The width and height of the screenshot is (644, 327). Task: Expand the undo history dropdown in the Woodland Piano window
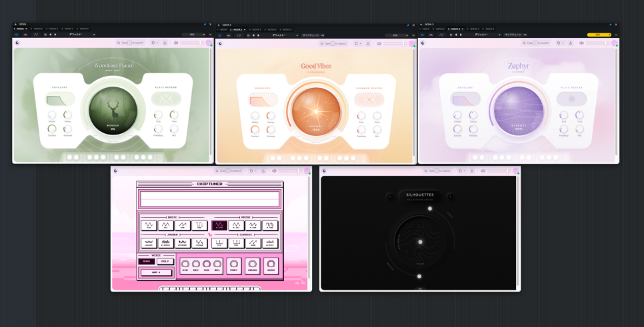coord(155,43)
